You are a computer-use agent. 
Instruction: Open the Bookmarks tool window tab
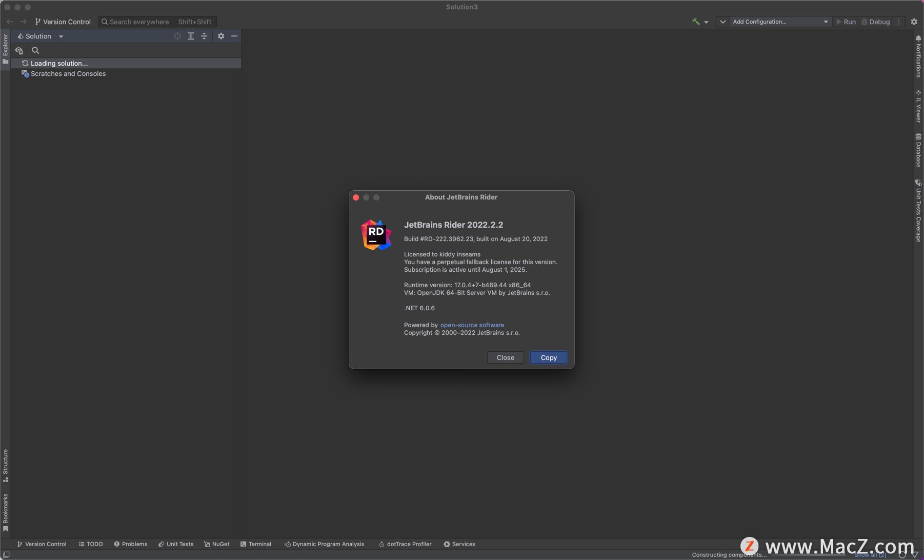click(5, 512)
